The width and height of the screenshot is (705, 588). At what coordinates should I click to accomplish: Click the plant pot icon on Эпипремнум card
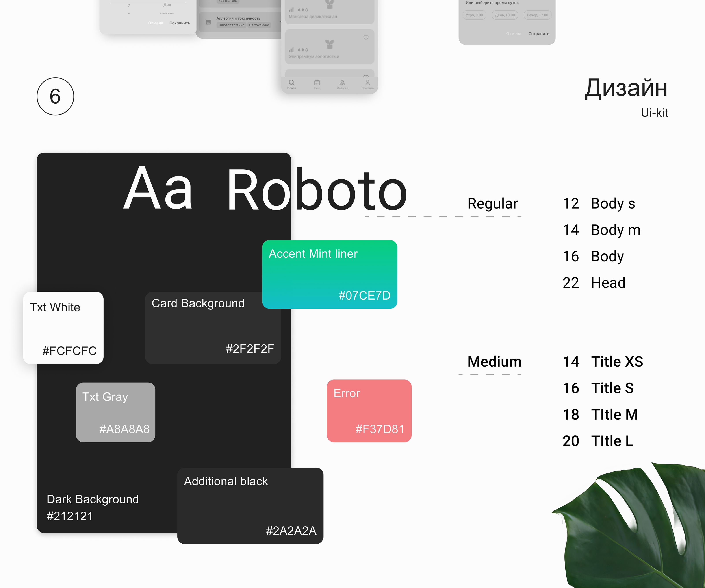[330, 44]
